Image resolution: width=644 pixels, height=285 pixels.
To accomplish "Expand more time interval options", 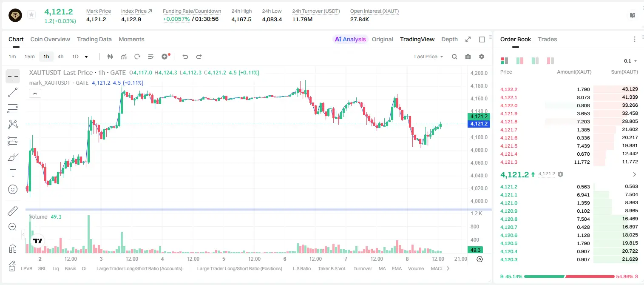I will 86,57.
